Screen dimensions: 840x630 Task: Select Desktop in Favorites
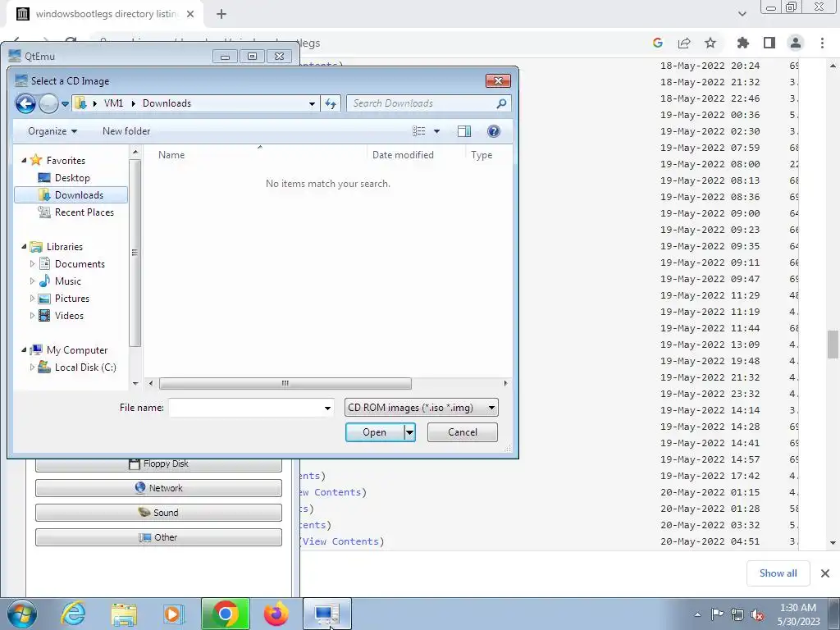(72, 178)
